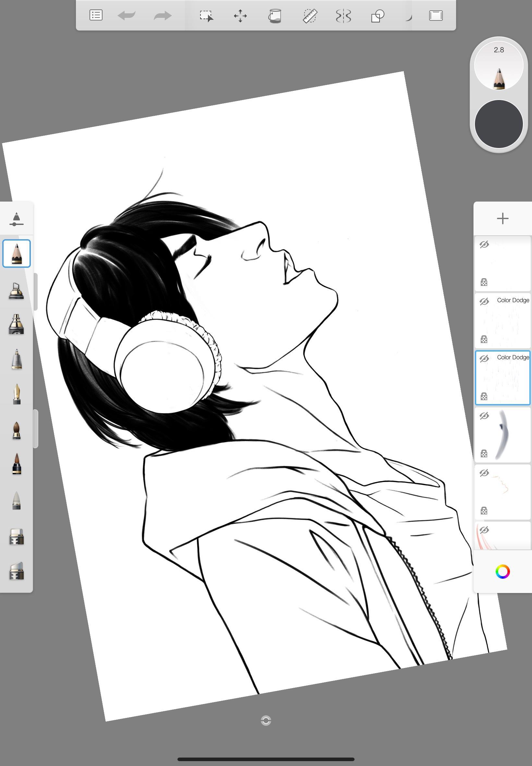Open the dark gray color puck
The image size is (532, 766).
499,124
